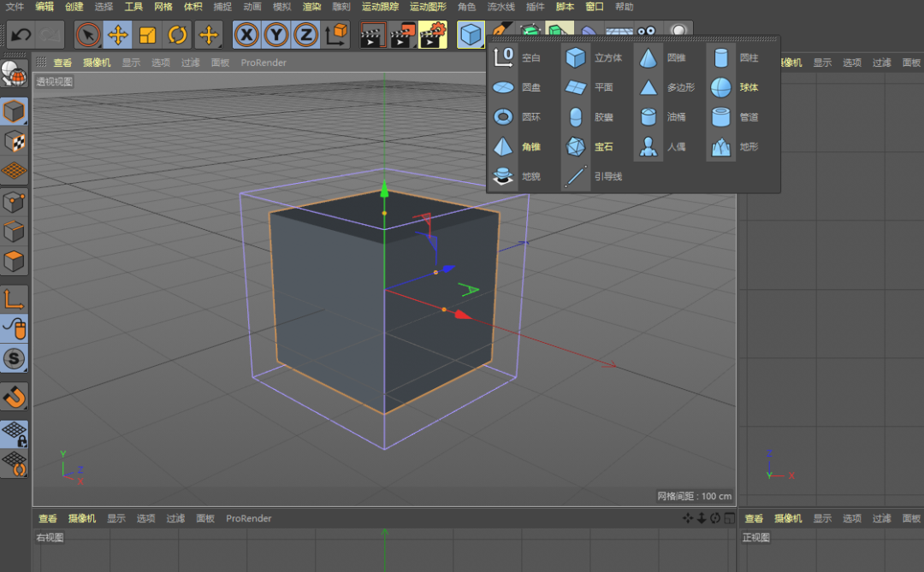Open 摄像机 dropdown in right view viewport

82,518
